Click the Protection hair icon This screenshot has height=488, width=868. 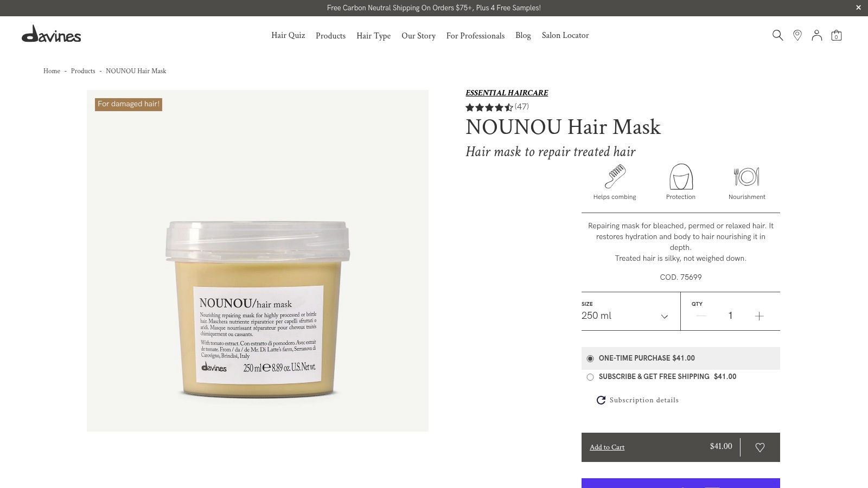(681, 176)
